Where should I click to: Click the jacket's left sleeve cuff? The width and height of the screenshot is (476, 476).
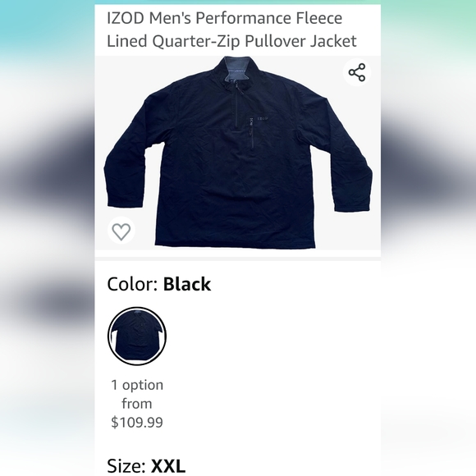point(125,200)
